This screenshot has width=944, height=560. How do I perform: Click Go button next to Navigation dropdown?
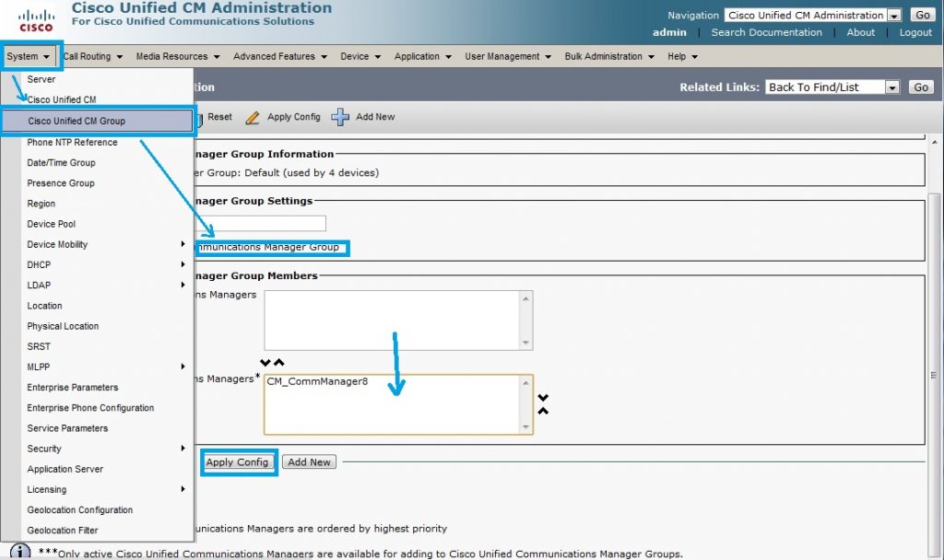(923, 15)
